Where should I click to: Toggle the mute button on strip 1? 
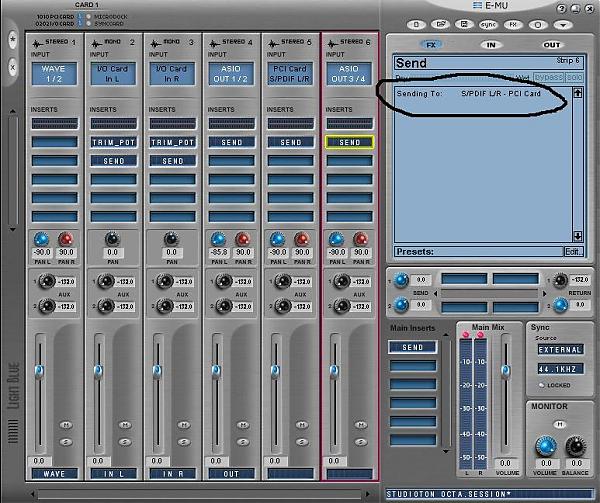[x=64, y=425]
